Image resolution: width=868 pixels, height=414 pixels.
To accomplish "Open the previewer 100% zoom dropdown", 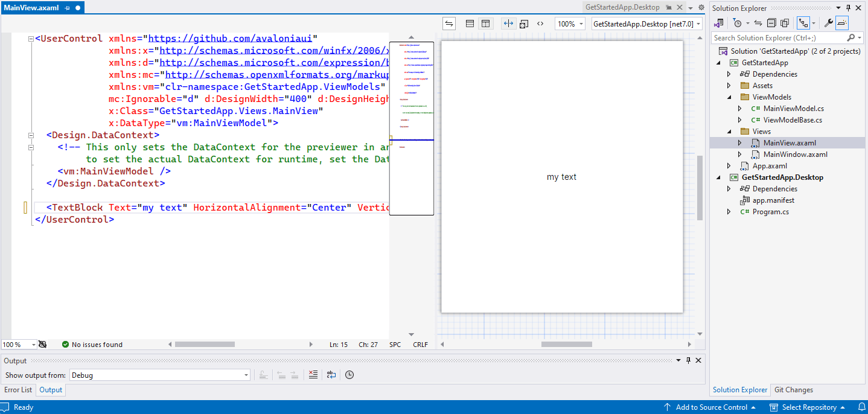I will [570, 24].
